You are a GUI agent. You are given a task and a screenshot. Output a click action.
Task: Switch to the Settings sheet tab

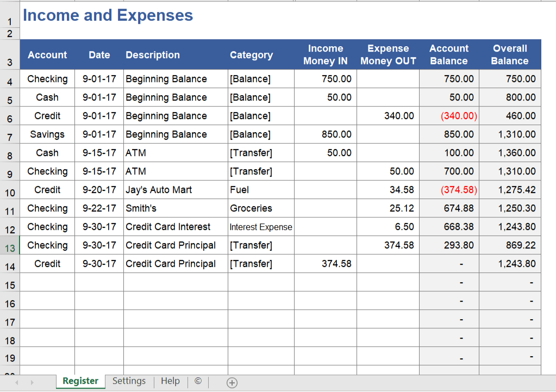pos(129,382)
